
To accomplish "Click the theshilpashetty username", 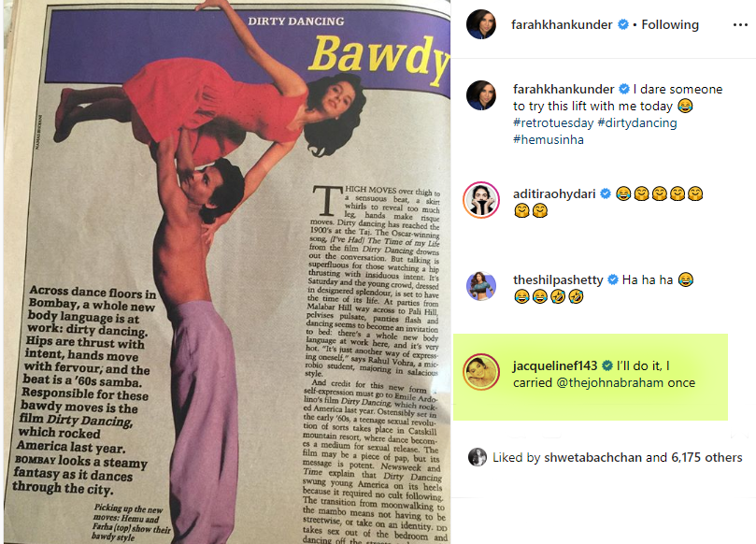I will [x=558, y=279].
